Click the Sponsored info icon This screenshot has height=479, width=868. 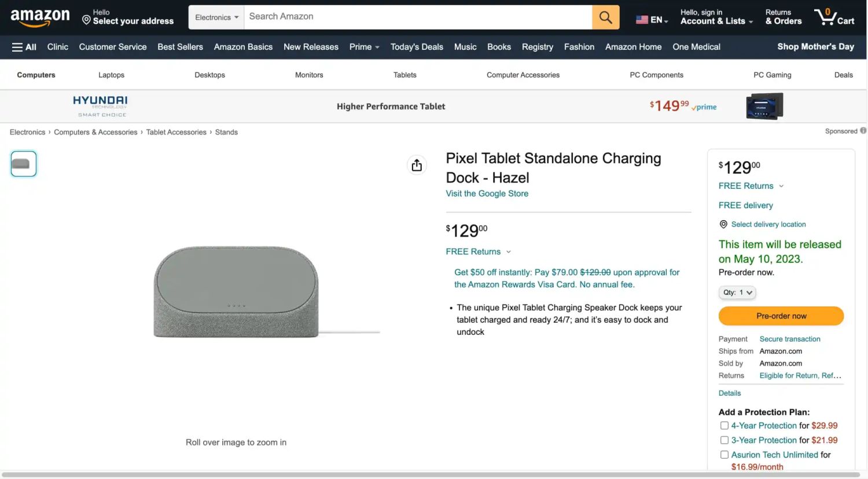coord(863,131)
